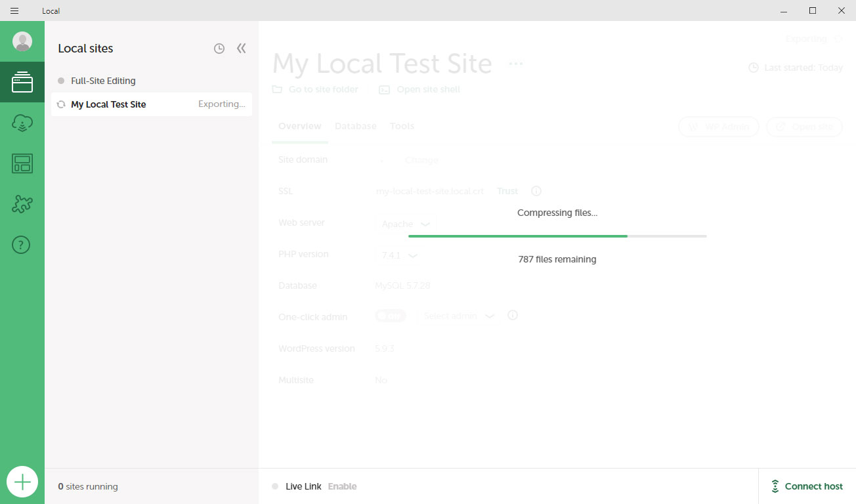
Task: Click the Multisite No value
Action: 381,380
